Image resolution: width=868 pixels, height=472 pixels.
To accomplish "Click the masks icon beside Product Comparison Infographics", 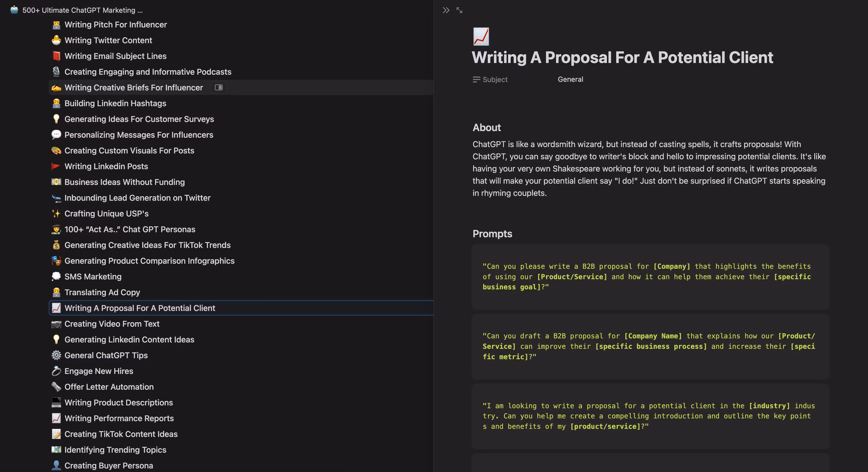I will (56, 261).
